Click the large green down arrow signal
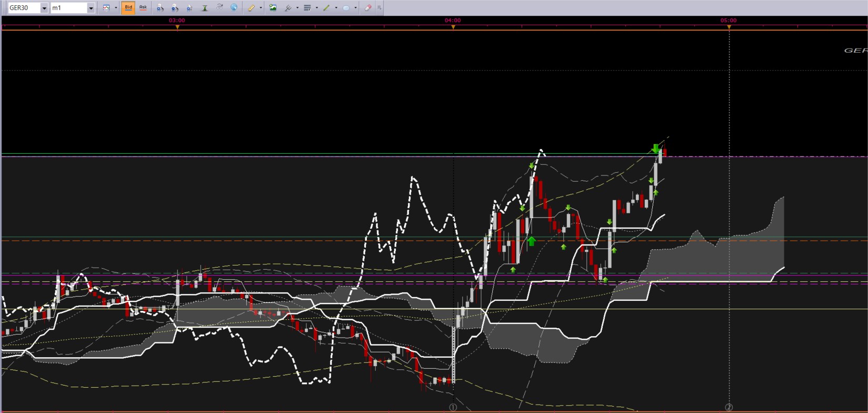Viewport: 868px width, 413px height. (655, 149)
